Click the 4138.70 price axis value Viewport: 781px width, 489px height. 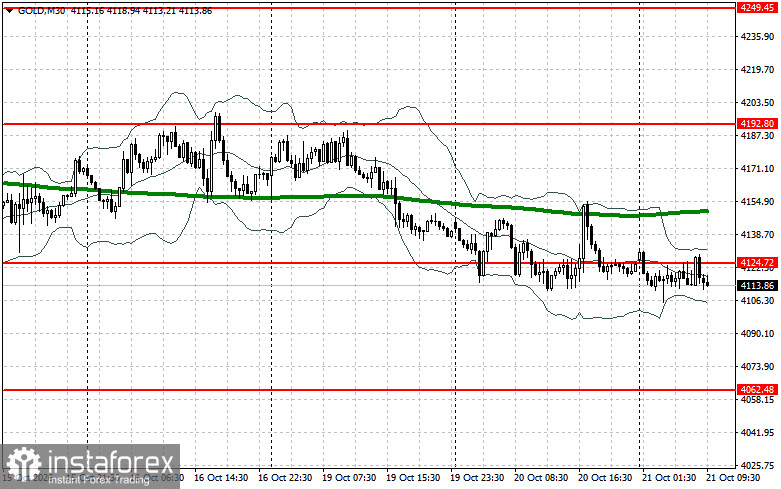coord(758,234)
